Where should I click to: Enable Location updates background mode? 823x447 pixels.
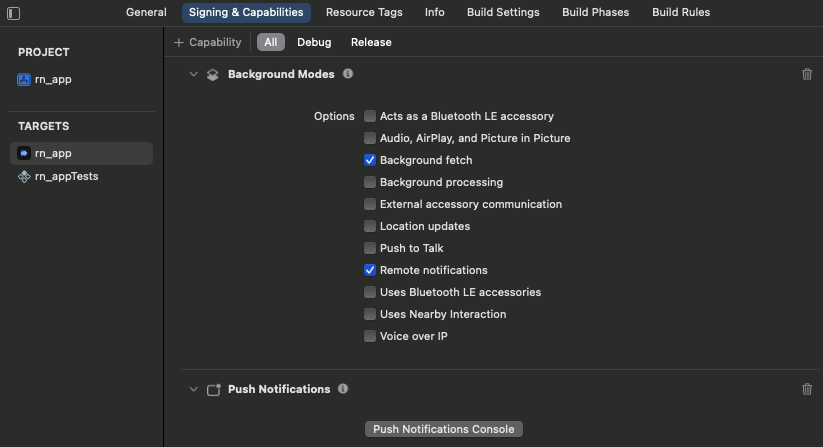point(370,226)
